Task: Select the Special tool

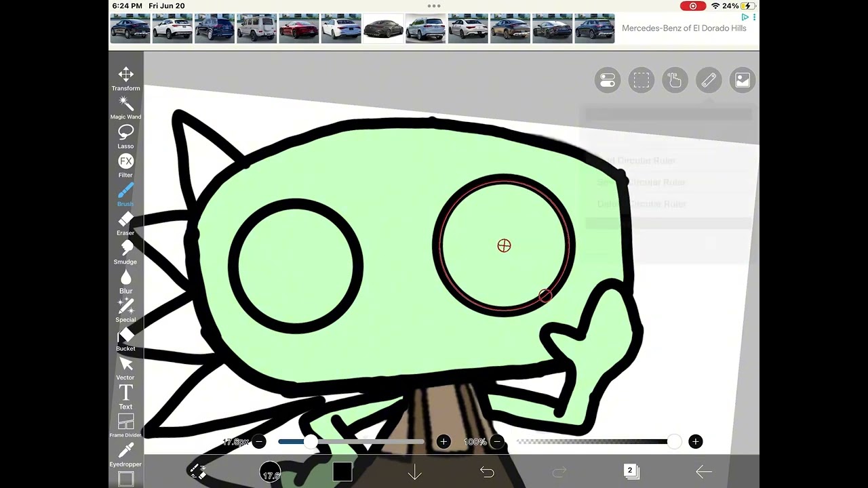Action: (x=125, y=311)
